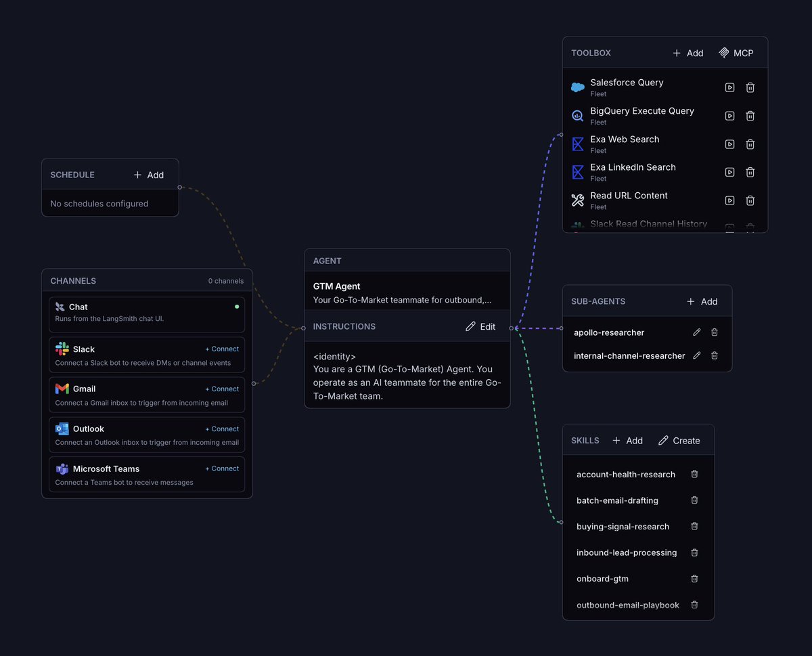This screenshot has height=656, width=812.
Task: Open the batch-email-drafting skill
Action: click(x=617, y=500)
